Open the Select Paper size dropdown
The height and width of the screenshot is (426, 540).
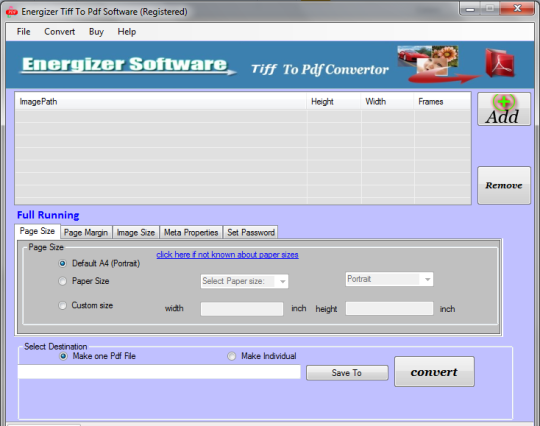tap(245, 281)
